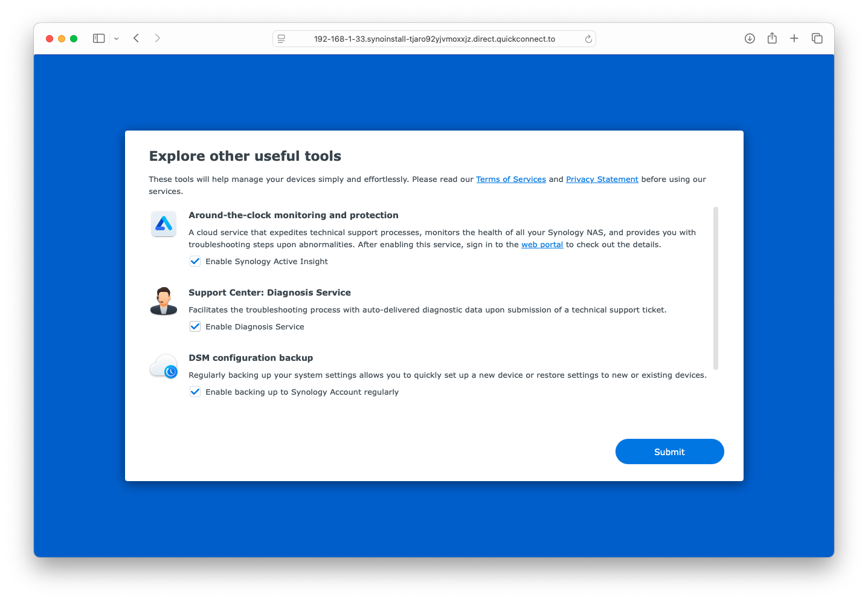Click the Support Center agent icon
Viewport: 868px width, 602px height.
pyautogui.click(x=164, y=301)
